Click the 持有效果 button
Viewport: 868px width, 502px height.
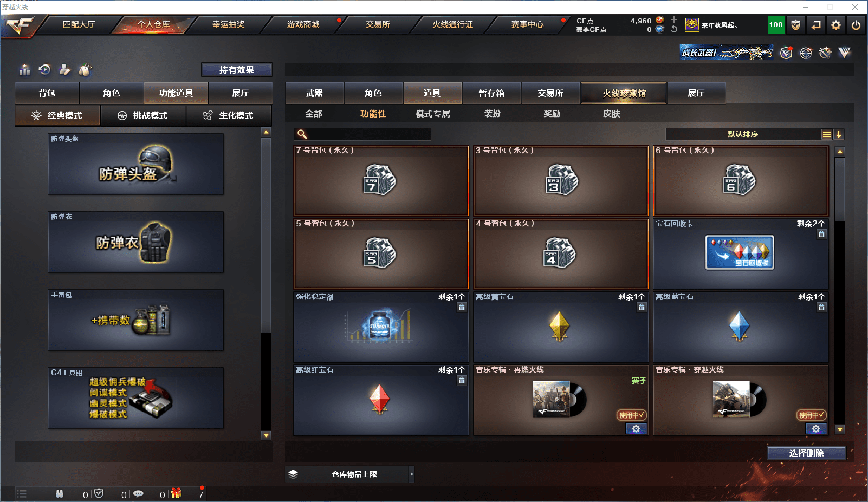pos(237,70)
